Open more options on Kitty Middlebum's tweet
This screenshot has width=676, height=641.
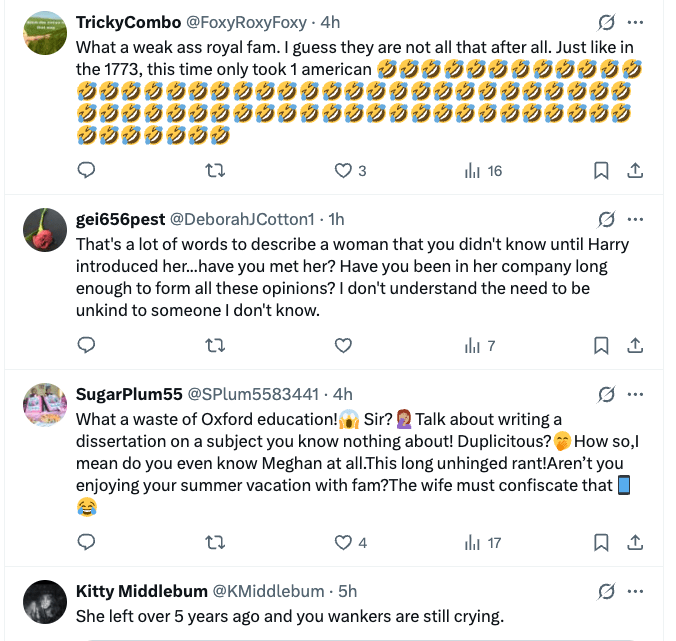pos(635,591)
